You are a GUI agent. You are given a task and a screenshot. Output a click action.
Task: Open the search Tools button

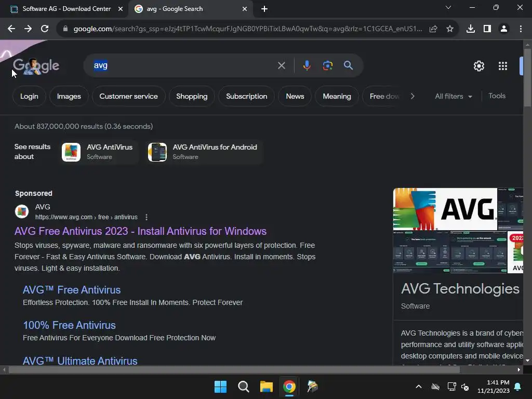(x=497, y=96)
